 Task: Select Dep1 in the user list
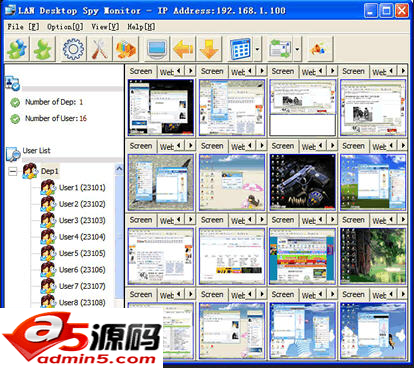point(50,171)
